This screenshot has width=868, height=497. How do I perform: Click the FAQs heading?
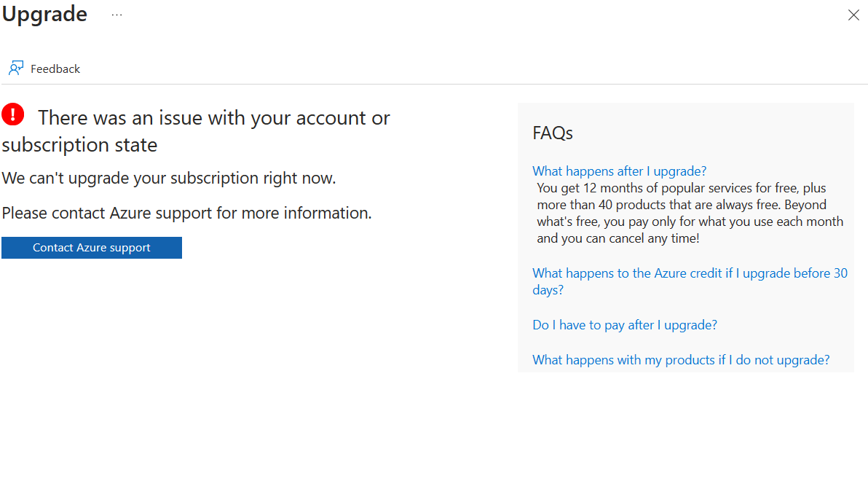pyautogui.click(x=553, y=133)
